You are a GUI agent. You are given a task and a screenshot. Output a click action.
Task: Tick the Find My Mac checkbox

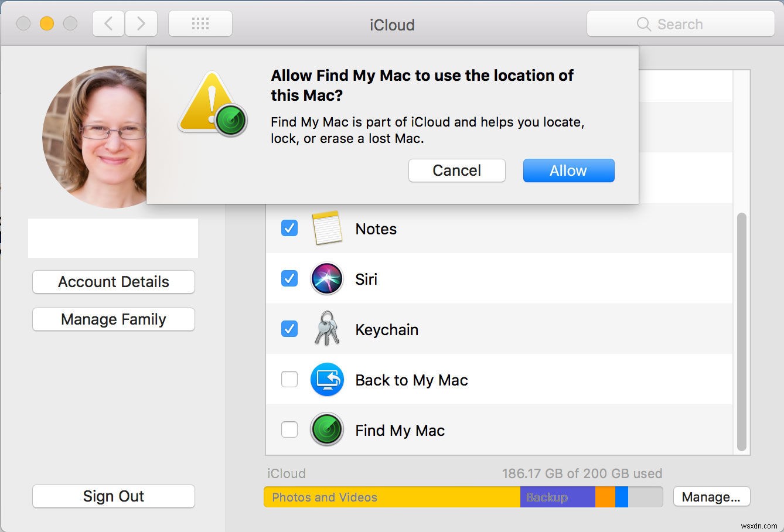tap(289, 430)
